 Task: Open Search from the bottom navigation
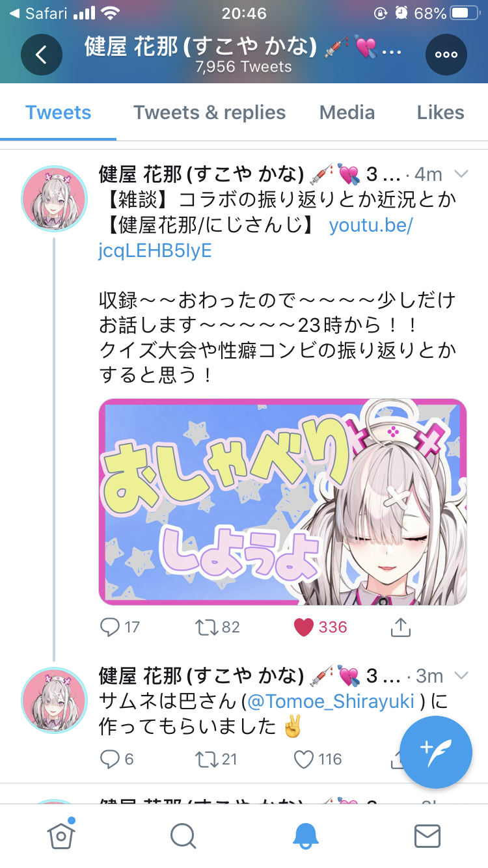pos(183,836)
